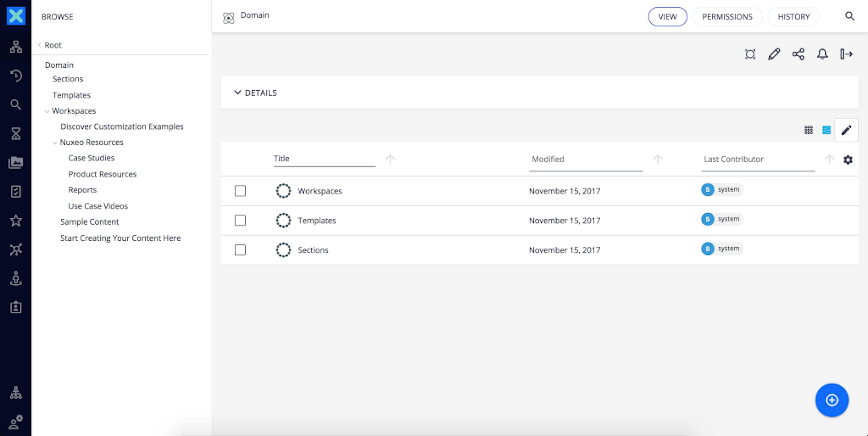Open the Collections images icon

[x=16, y=163]
